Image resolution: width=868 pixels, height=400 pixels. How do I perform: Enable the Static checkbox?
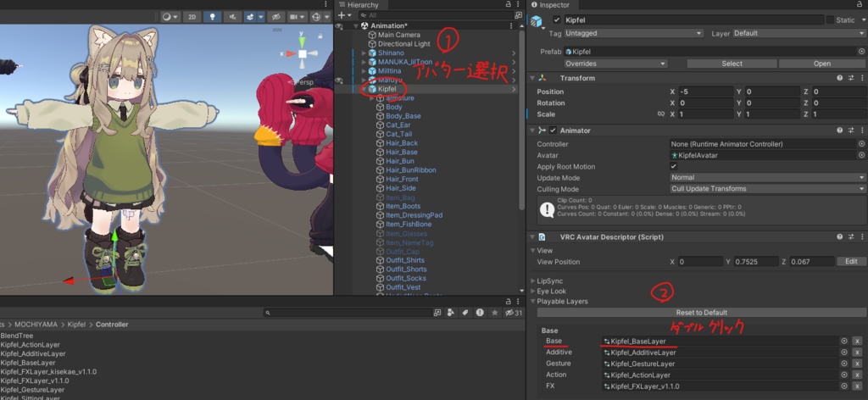(830, 20)
